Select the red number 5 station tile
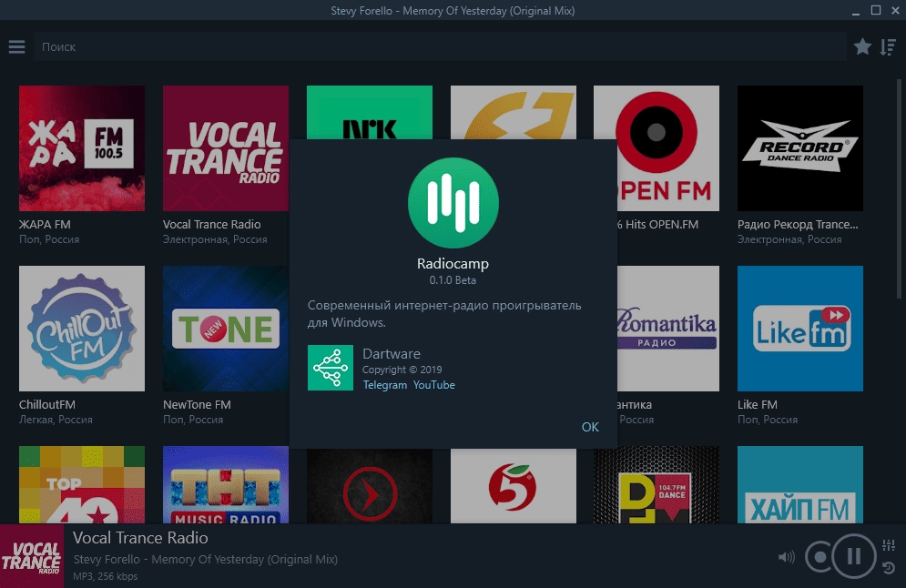The height and width of the screenshot is (588, 906). point(514,486)
